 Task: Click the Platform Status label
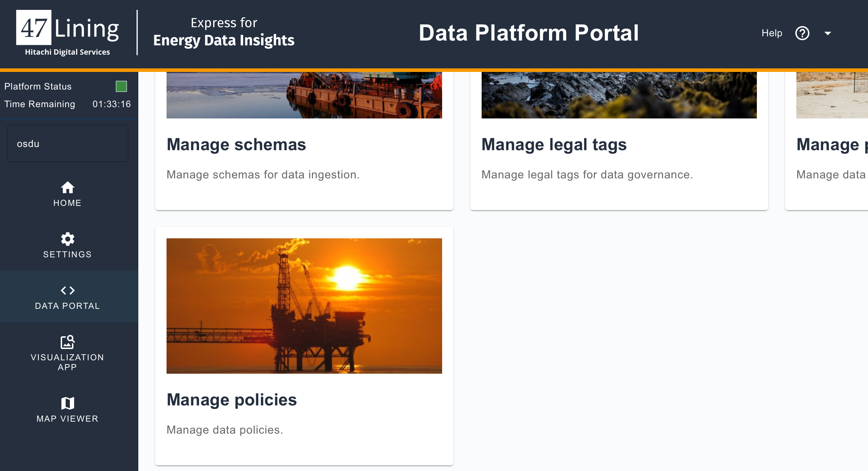pyautogui.click(x=38, y=86)
